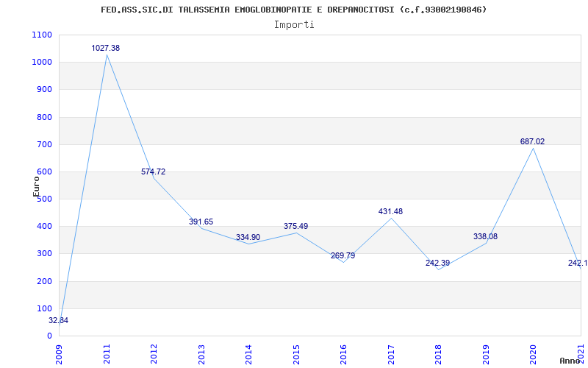Select the 2014 x-axis year label
This screenshot has width=588, height=368.
click(x=248, y=355)
